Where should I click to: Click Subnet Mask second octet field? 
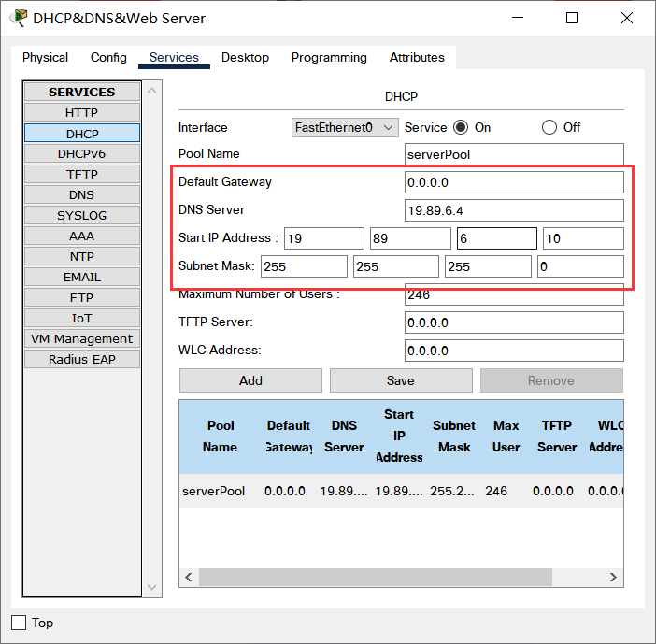(x=396, y=266)
